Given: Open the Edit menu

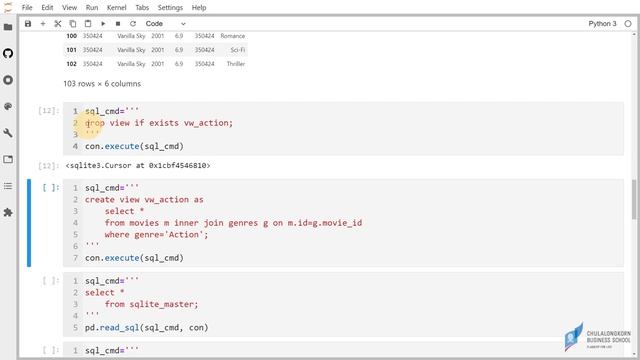Looking at the screenshot, I should 47,7.
